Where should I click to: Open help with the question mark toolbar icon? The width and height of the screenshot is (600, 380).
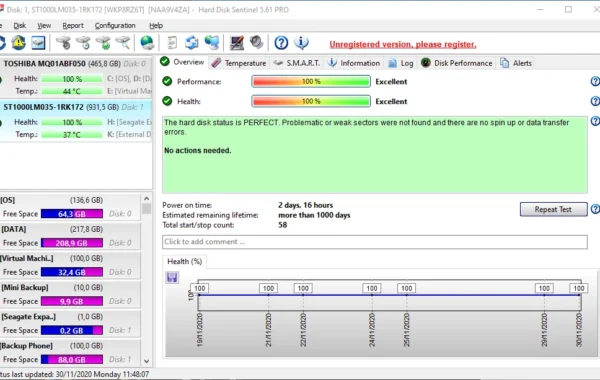(x=281, y=42)
